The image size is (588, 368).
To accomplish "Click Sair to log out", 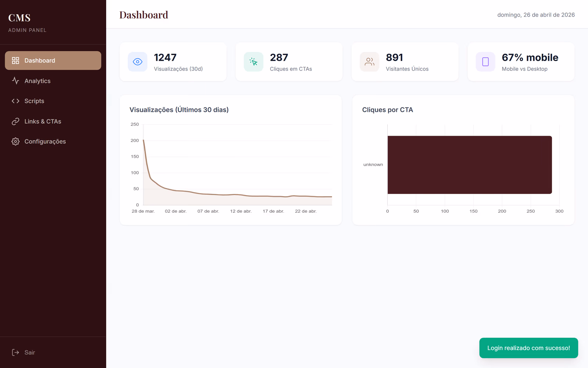I will coord(29,352).
